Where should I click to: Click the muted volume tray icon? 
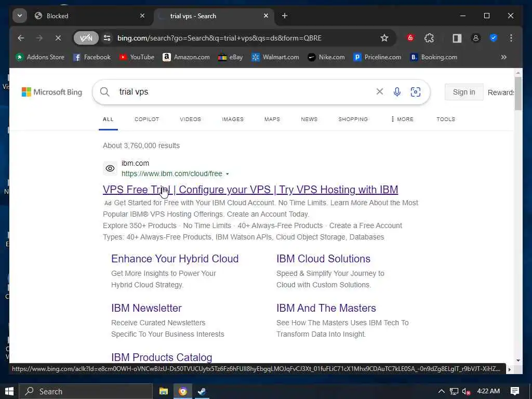[466, 392]
